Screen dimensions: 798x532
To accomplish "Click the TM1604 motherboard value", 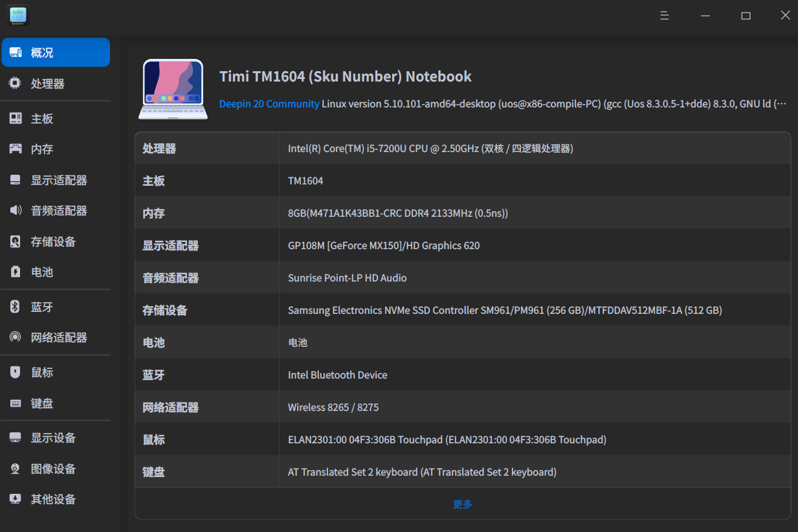I will (305, 181).
